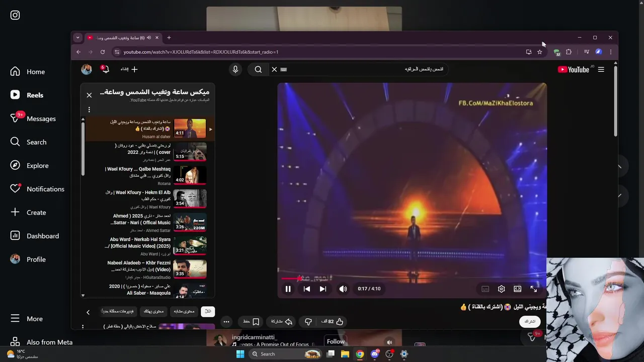Dislike the current video

coord(308,322)
